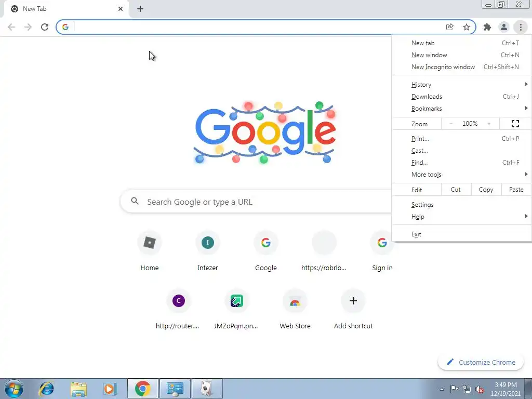Launch Internet Explorer from the taskbar
532x399 pixels.
point(46,389)
